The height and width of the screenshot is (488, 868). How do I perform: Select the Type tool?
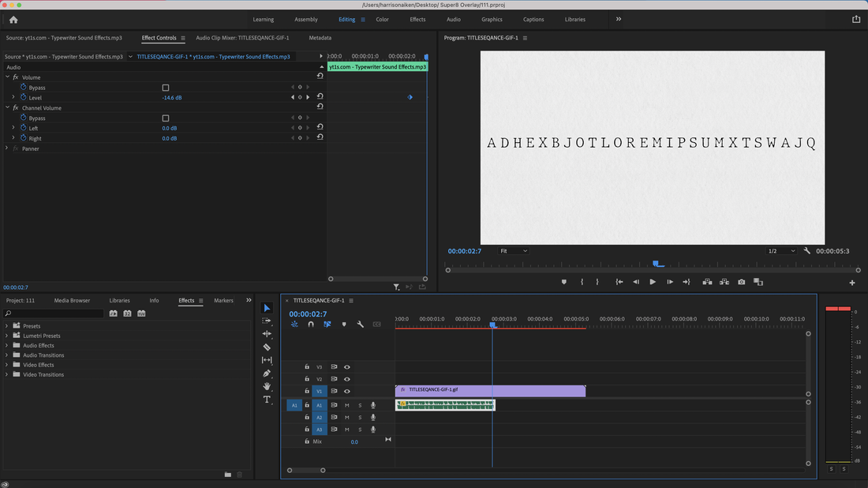267,400
